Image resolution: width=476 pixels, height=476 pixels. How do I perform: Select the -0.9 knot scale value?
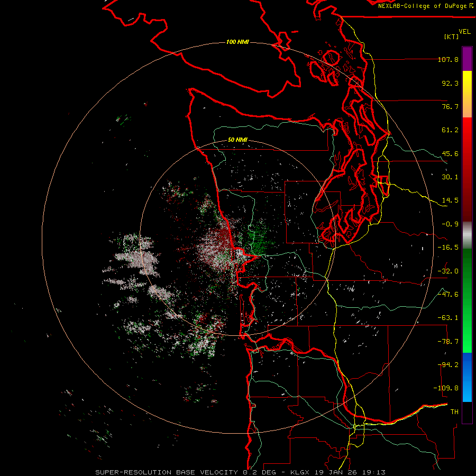point(450,224)
